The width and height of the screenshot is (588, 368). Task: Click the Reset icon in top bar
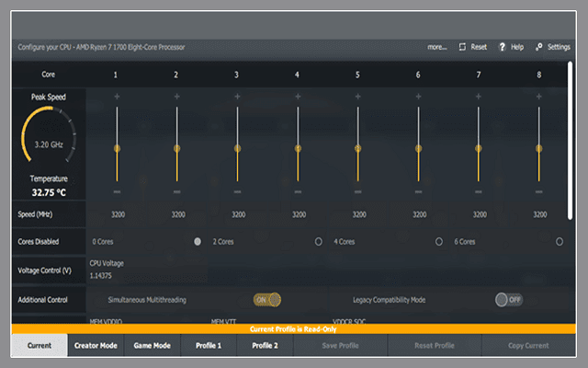coord(462,46)
